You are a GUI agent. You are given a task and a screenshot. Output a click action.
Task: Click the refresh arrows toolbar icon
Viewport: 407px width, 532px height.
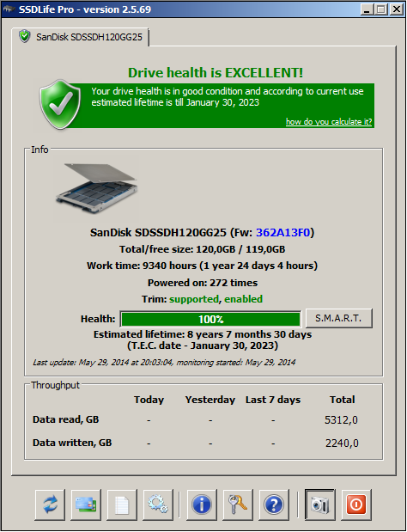click(x=50, y=504)
